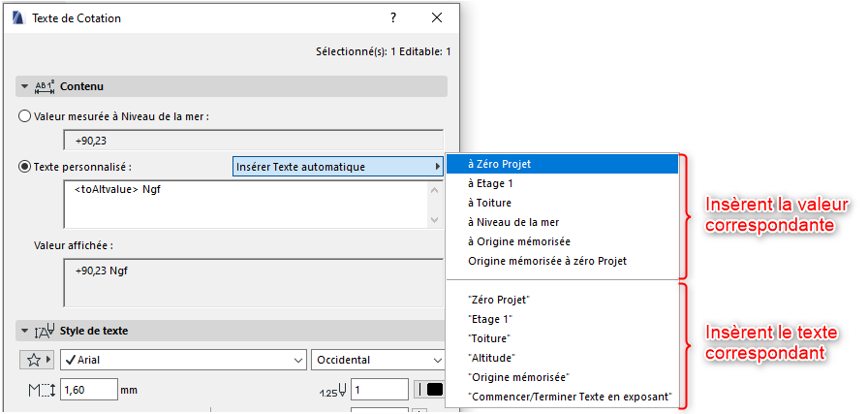Click the help question mark icon
The image size is (868, 414).
point(393,17)
